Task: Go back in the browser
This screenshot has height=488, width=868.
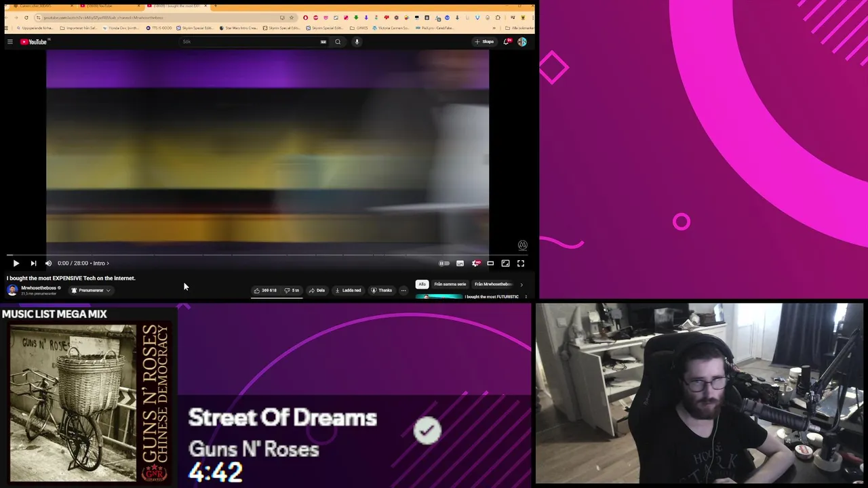Action: pyautogui.click(x=8, y=18)
